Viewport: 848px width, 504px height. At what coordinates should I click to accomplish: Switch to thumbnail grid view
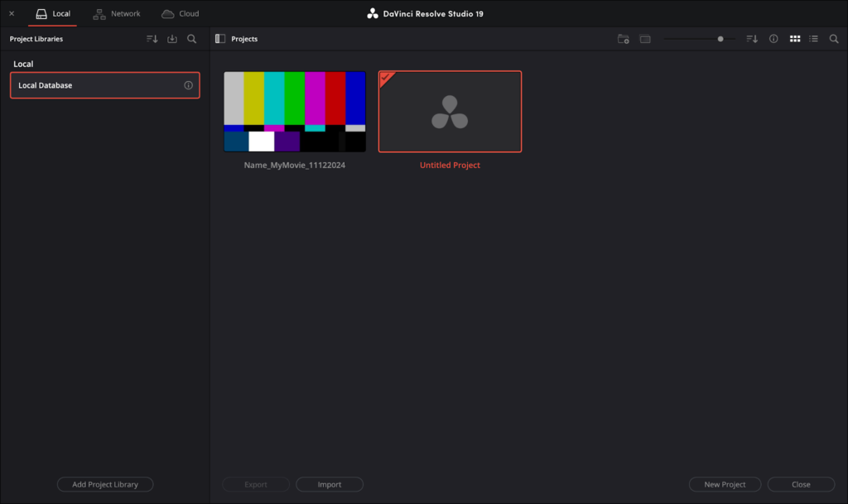coord(795,39)
